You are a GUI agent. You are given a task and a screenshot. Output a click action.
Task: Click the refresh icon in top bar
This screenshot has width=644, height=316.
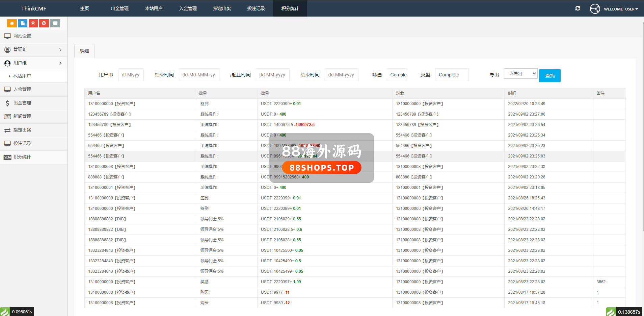pos(578,8)
